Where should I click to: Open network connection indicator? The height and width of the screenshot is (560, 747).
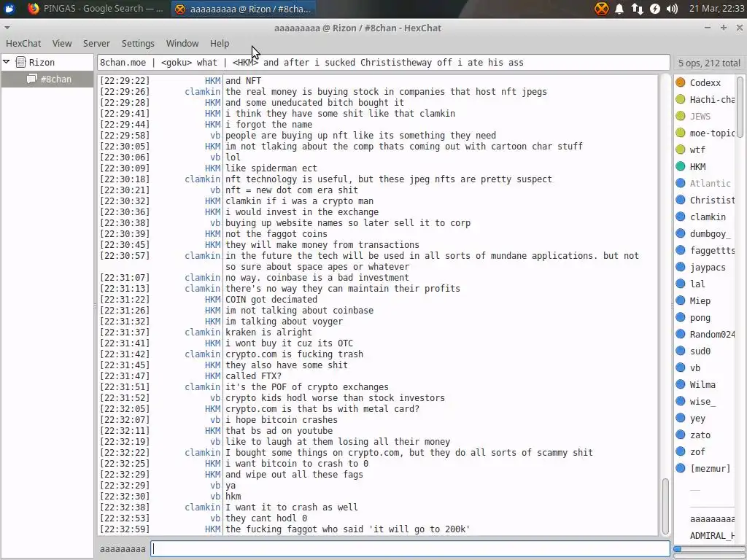click(x=638, y=9)
